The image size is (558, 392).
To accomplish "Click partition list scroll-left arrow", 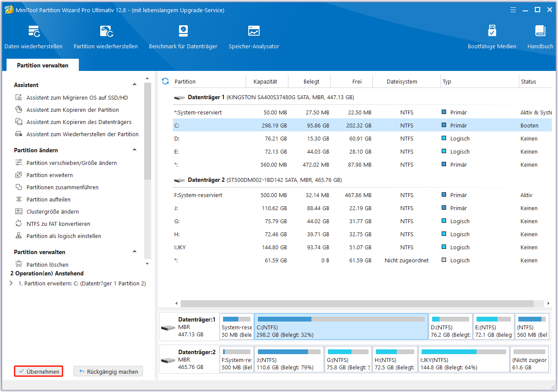I will [176, 304].
